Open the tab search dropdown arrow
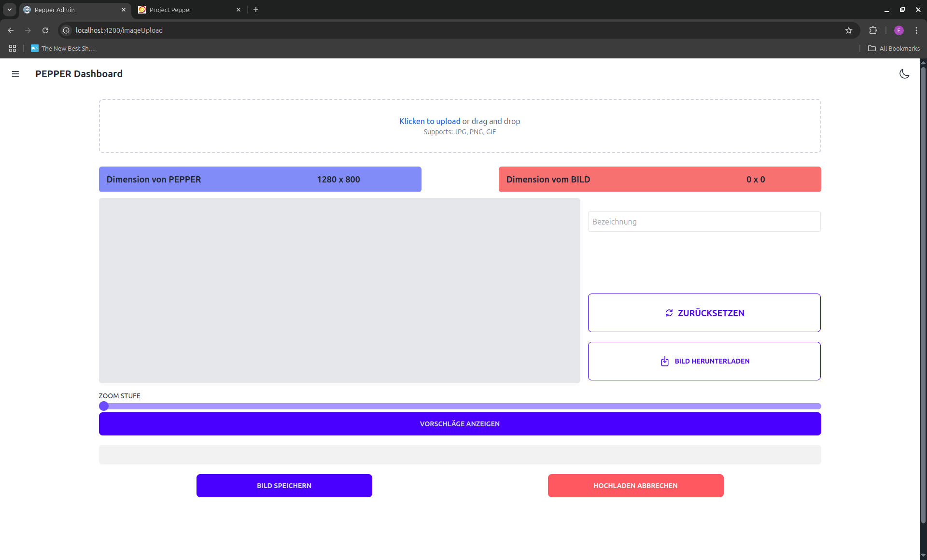This screenshot has width=927, height=560. (x=9, y=10)
